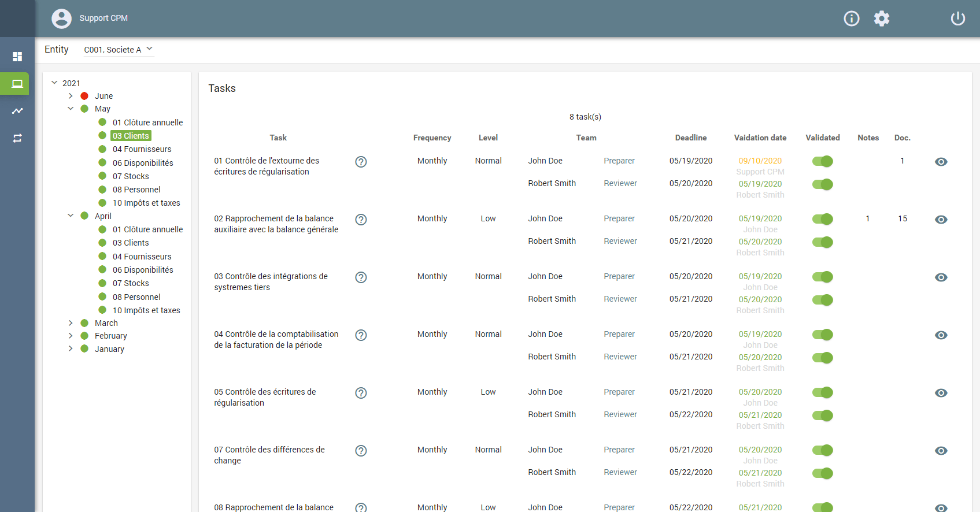Click the repeat arrows sidebar icon
980x512 pixels.
pos(17,138)
